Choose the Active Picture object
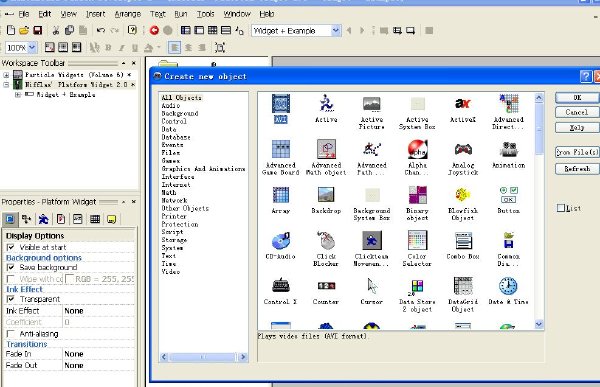600x387 pixels. (x=372, y=104)
